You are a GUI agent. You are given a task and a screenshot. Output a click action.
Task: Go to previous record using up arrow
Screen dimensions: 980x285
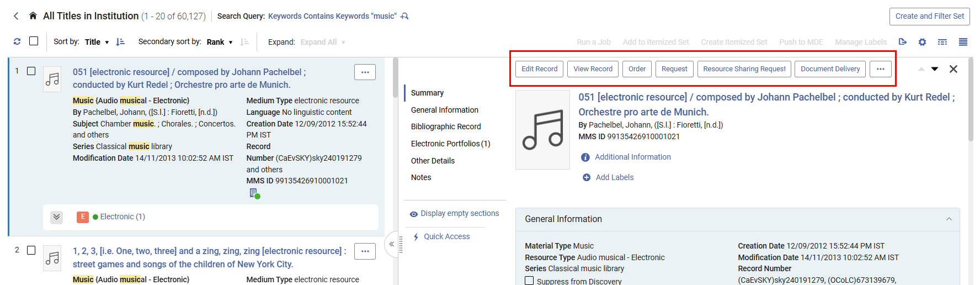(921, 69)
